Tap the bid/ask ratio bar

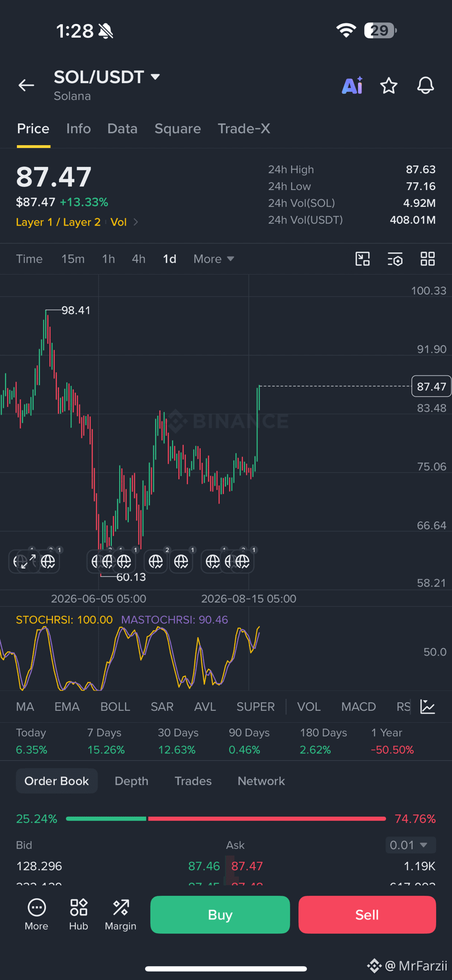[226, 818]
